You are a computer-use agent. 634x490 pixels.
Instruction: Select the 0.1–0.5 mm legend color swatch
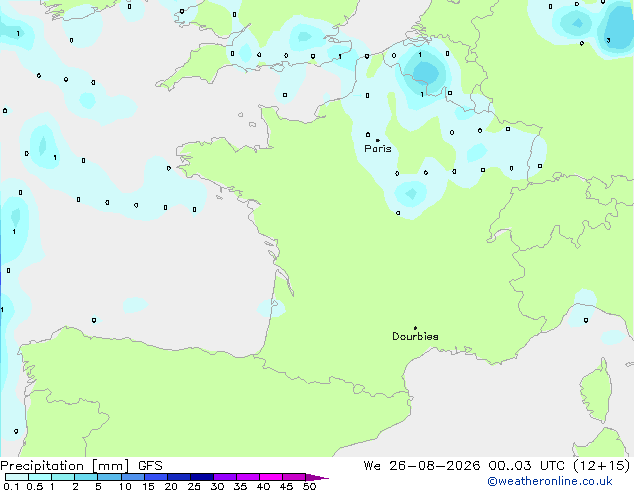coord(17,477)
